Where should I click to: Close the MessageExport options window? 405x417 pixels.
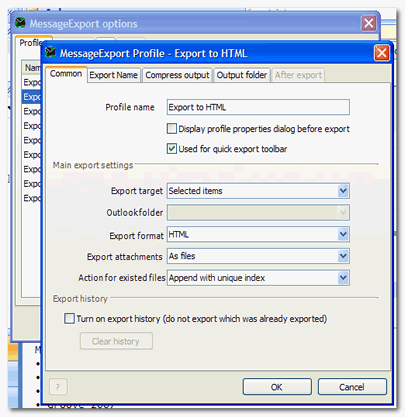tap(369, 23)
